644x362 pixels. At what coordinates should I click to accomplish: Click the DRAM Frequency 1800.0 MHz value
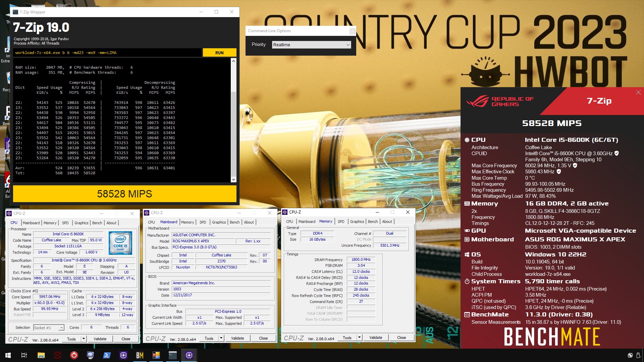pyautogui.click(x=361, y=260)
